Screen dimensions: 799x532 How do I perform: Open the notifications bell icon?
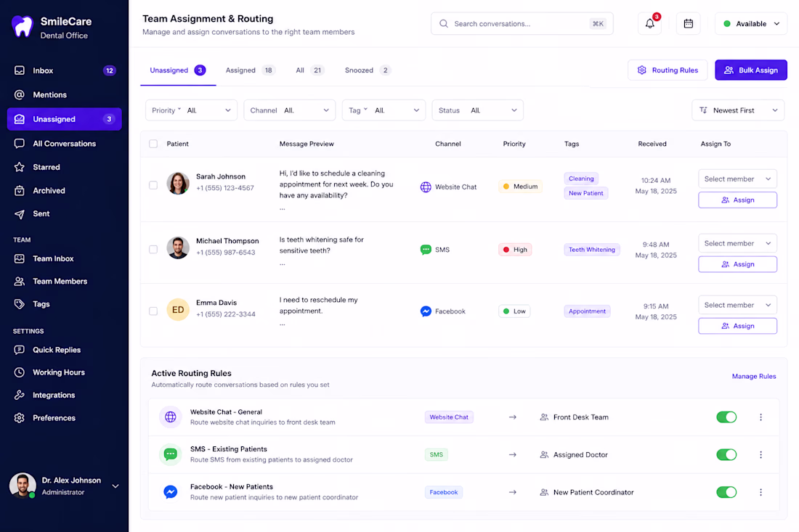tap(649, 23)
